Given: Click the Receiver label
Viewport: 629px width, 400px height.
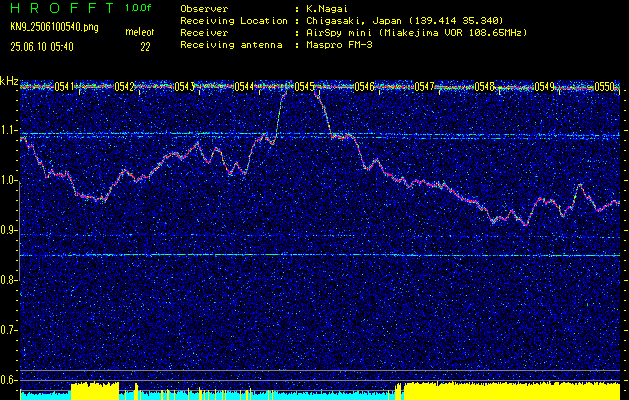Looking at the screenshot, I should (x=204, y=32).
